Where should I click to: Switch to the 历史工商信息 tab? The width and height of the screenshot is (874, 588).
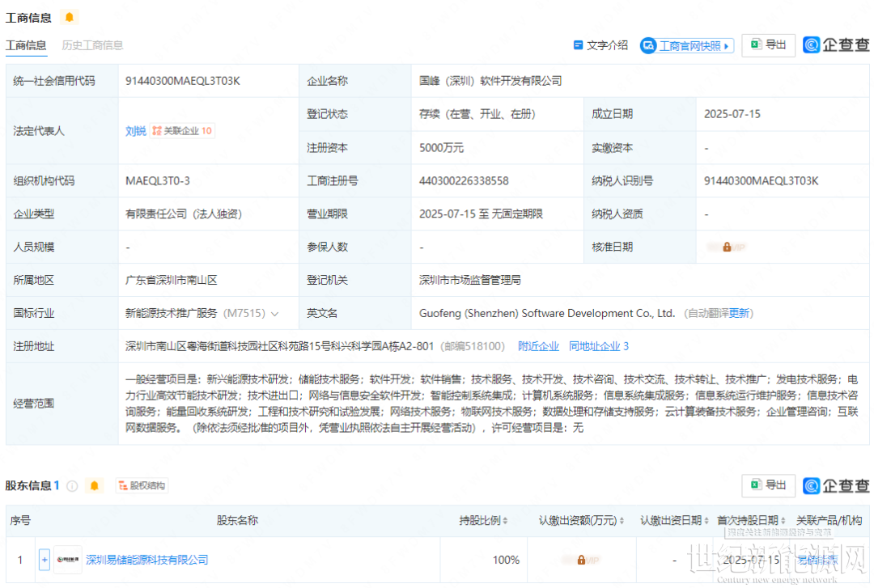[92, 45]
